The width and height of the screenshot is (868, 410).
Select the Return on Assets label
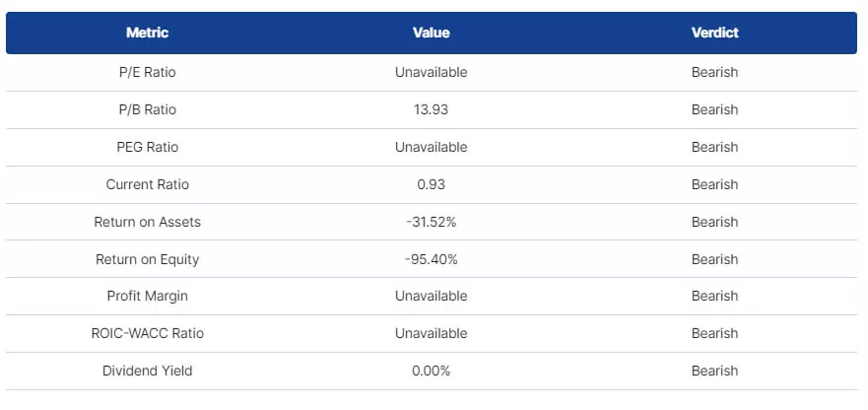(x=147, y=222)
